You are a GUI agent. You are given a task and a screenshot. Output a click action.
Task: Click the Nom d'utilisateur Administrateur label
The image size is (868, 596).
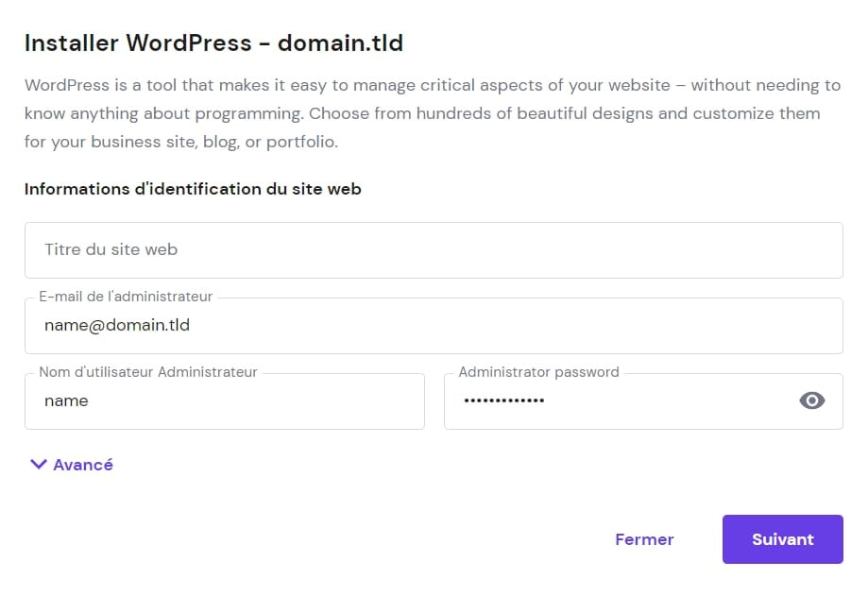(148, 372)
